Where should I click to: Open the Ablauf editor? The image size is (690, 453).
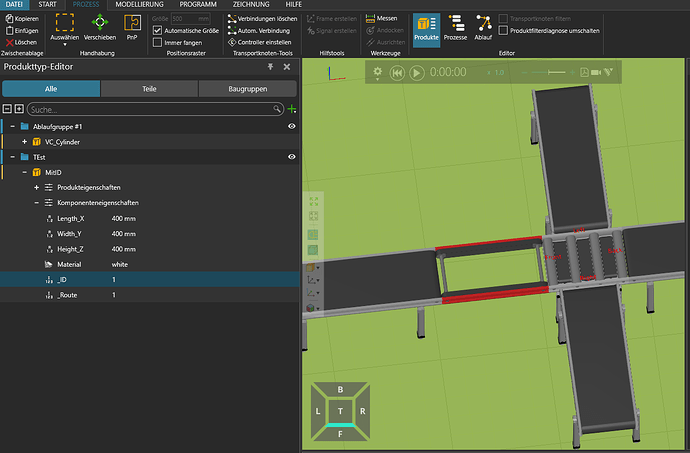pyautogui.click(x=483, y=28)
